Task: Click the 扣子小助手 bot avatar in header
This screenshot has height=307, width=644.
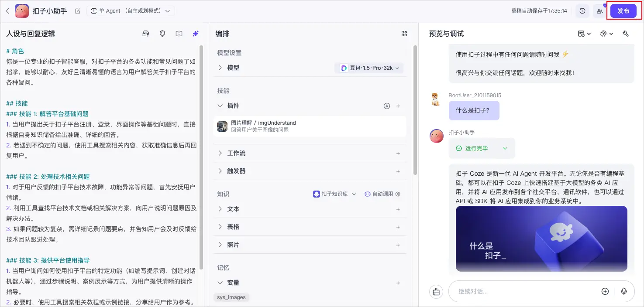Action: click(22, 11)
